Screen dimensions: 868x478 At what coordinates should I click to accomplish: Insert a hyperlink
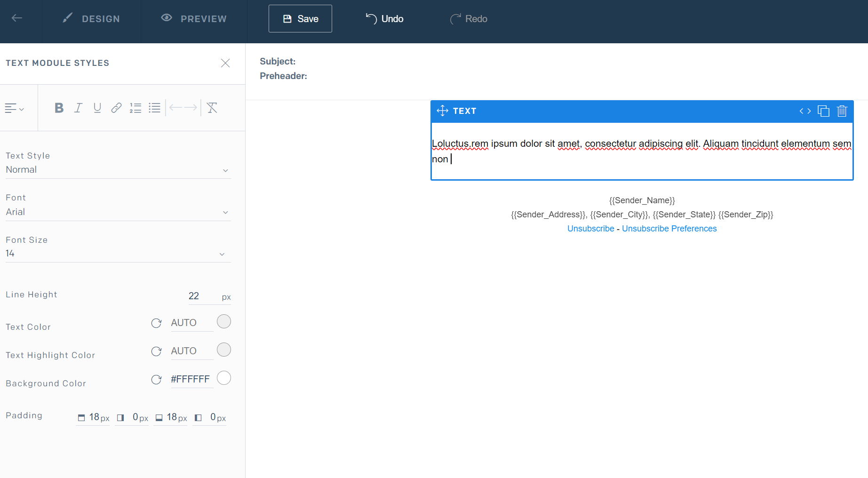click(116, 108)
